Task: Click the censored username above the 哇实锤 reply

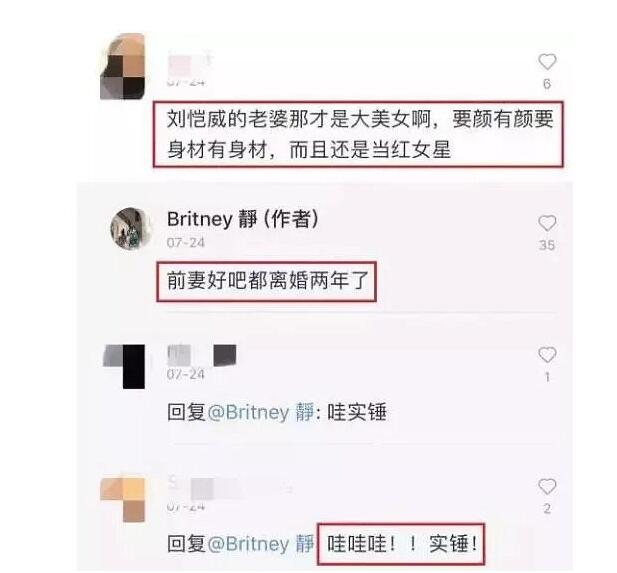Action: tap(202, 355)
